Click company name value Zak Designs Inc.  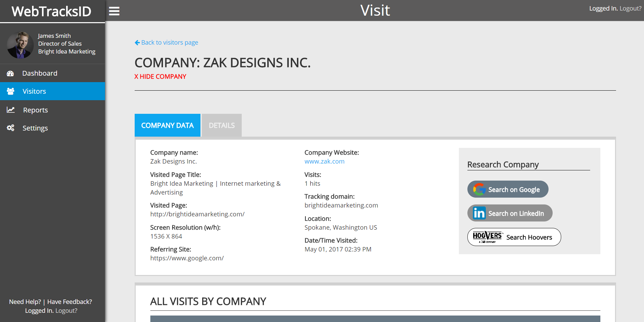point(174,162)
